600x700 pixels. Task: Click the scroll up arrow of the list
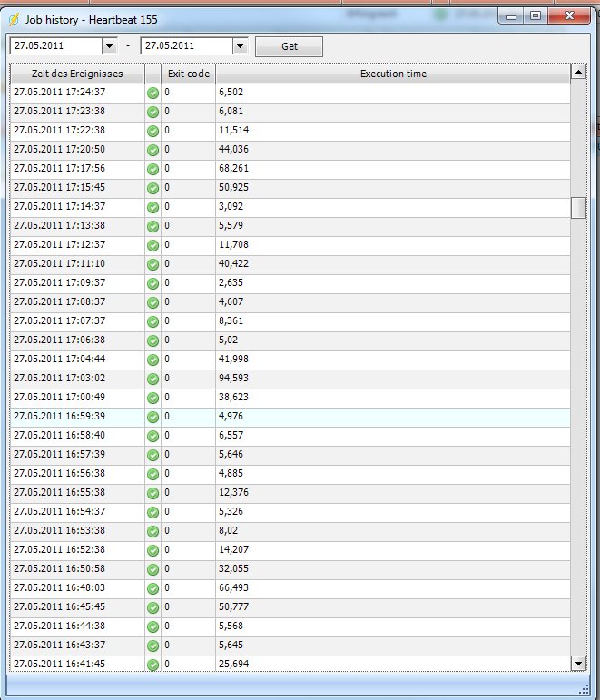click(x=578, y=72)
